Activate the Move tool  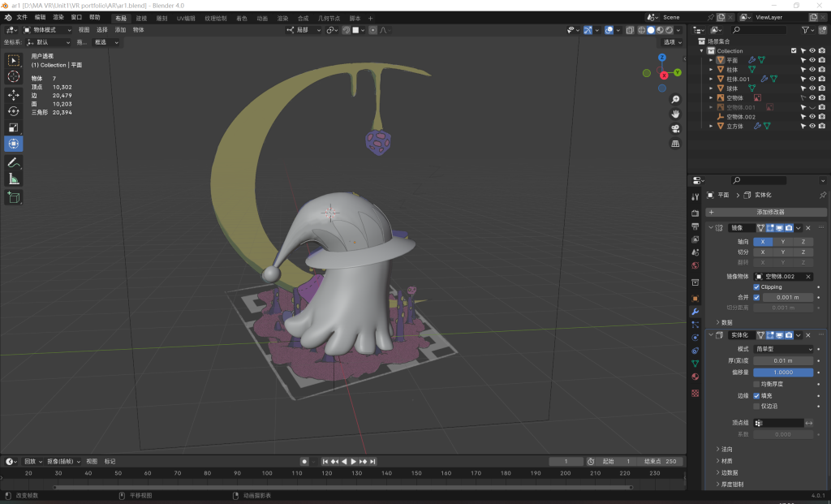coord(14,95)
